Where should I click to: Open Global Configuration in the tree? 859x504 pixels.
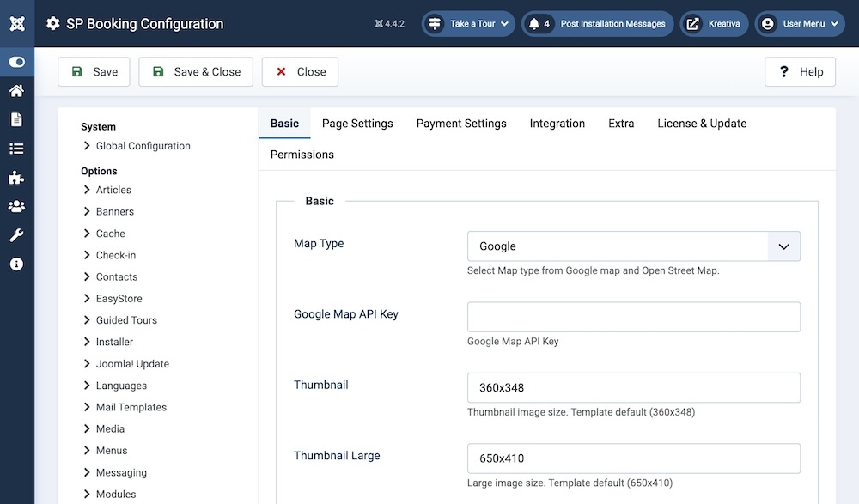pyautogui.click(x=143, y=146)
